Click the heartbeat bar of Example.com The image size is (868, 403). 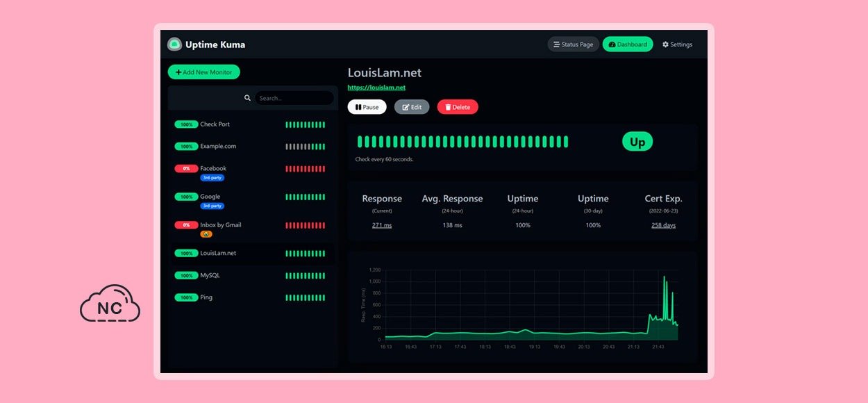pyautogui.click(x=305, y=147)
